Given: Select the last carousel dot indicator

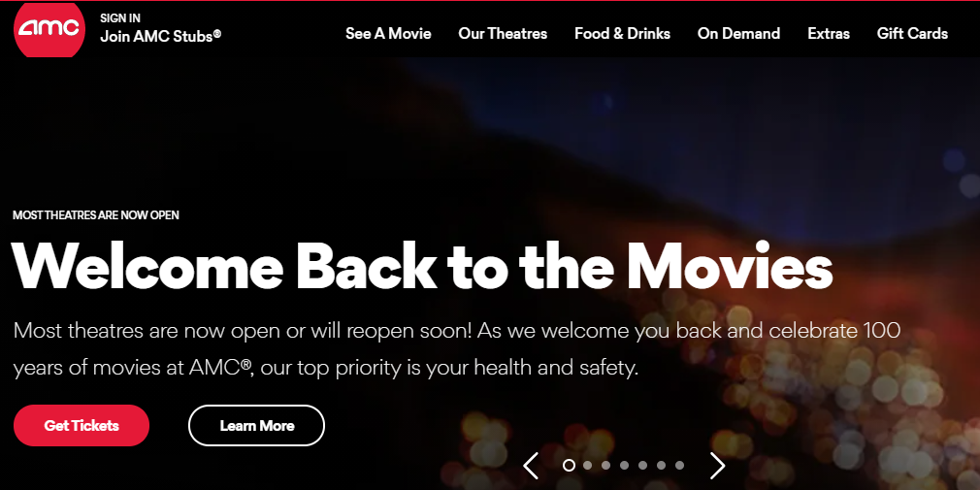Looking at the screenshot, I should 679,465.
